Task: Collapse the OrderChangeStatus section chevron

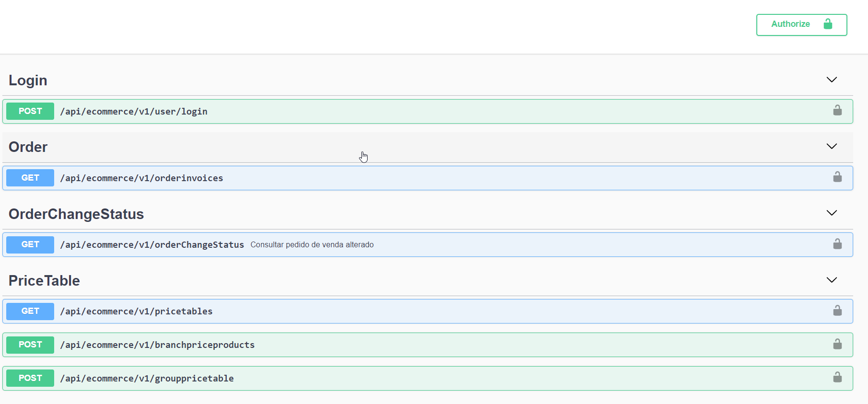Action: point(832,213)
